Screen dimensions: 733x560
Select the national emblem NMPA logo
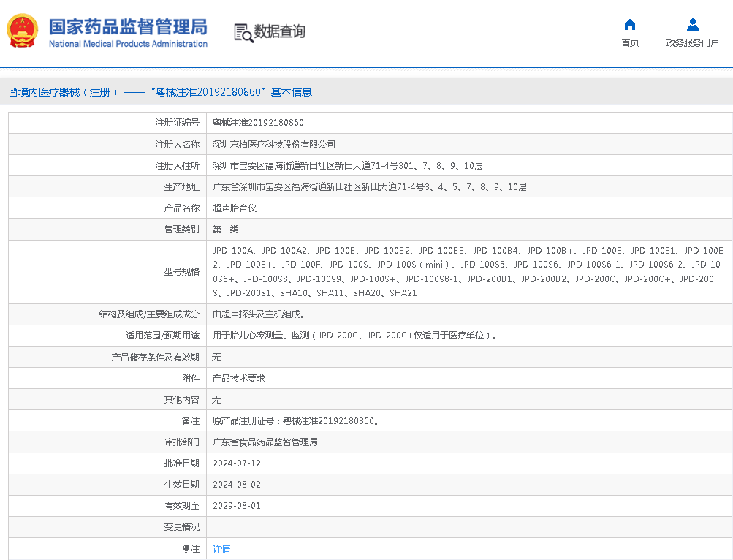(x=23, y=31)
